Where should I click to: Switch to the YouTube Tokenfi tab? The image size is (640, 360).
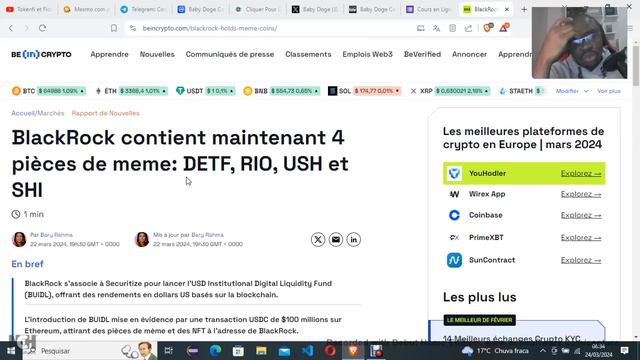pyautogui.click(x=29, y=9)
